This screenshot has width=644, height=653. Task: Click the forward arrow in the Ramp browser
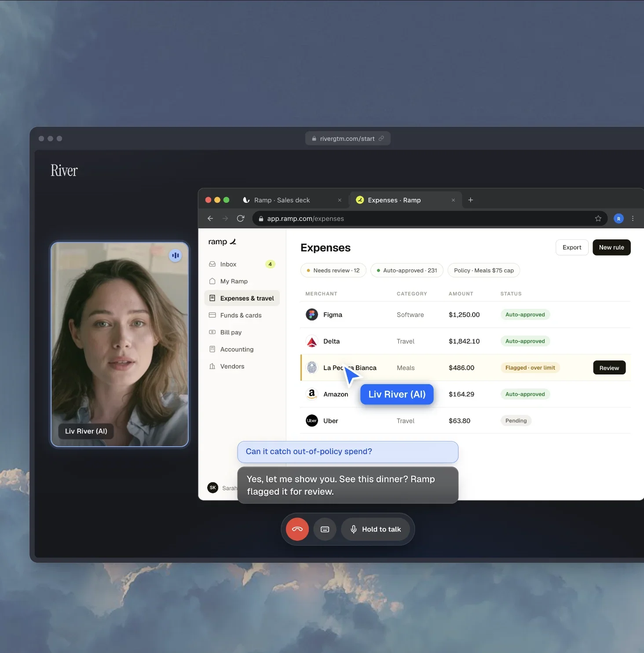225,218
